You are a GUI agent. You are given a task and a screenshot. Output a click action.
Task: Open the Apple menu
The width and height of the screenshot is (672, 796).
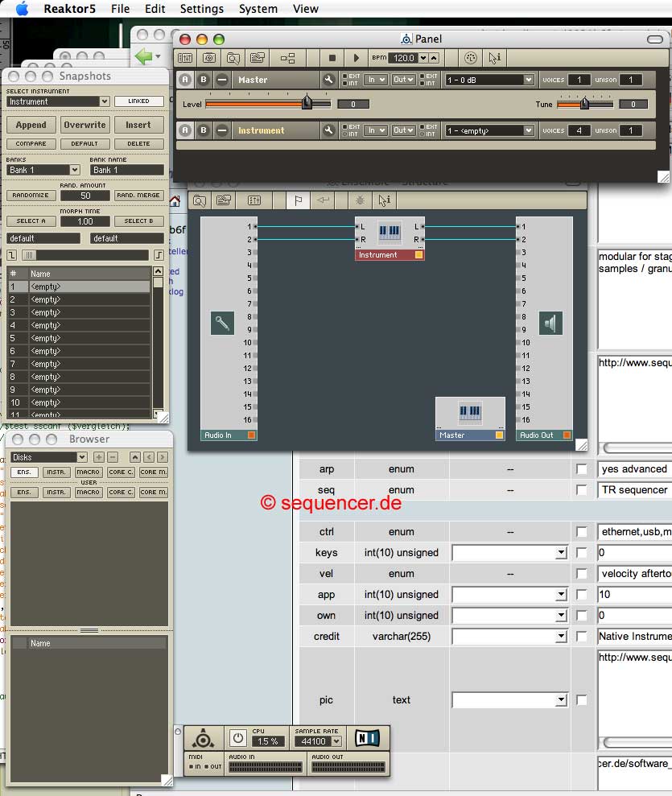[22, 9]
